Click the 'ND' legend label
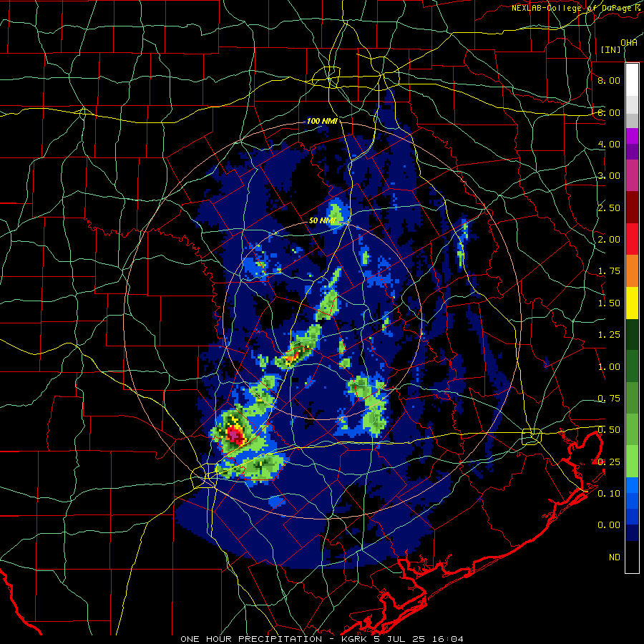 615,557
